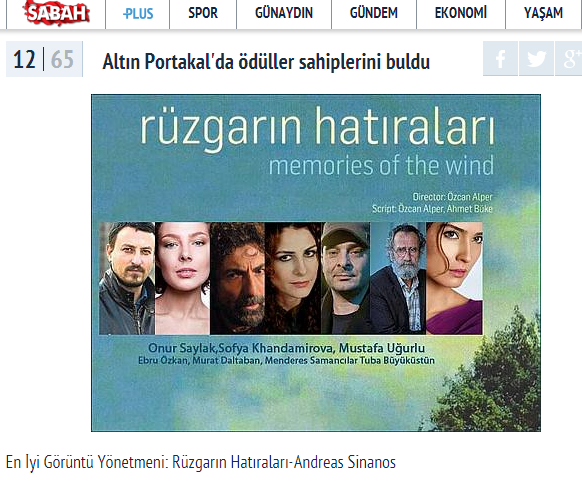Click the Rüzgarın Hatıraları poster image
Viewport: 582px width, 502px height.
click(x=316, y=263)
